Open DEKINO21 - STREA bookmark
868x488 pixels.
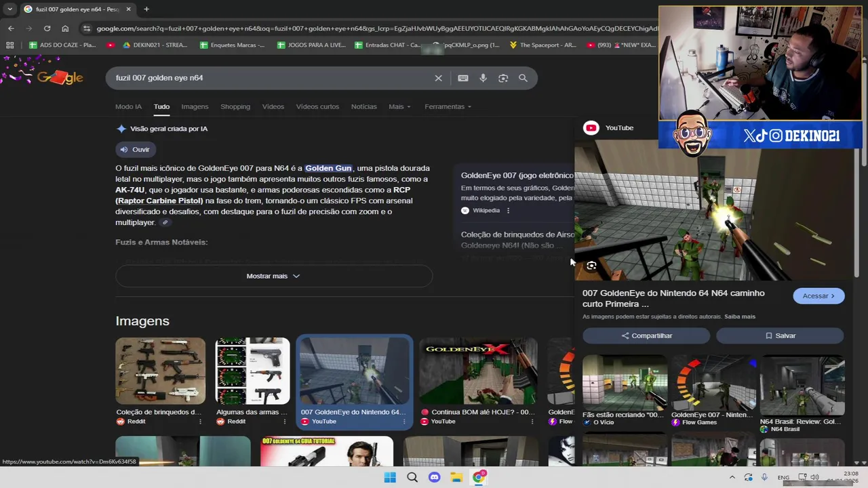[x=155, y=45]
